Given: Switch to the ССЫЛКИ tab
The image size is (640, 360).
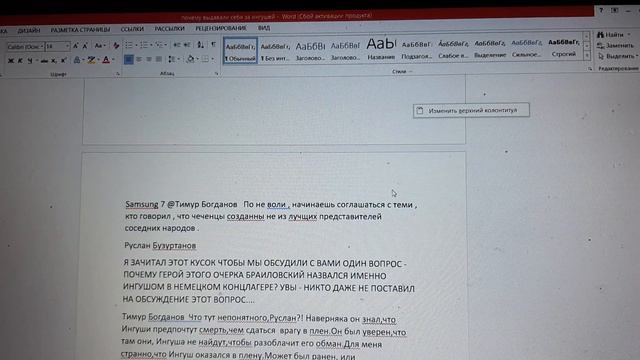Looking at the screenshot, I should click(x=132, y=29).
